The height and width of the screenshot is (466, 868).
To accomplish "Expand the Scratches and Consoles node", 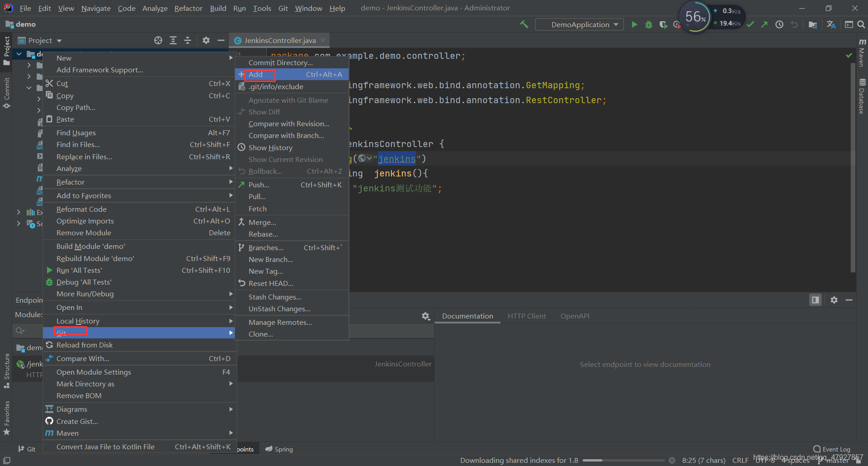I will tap(19, 223).
